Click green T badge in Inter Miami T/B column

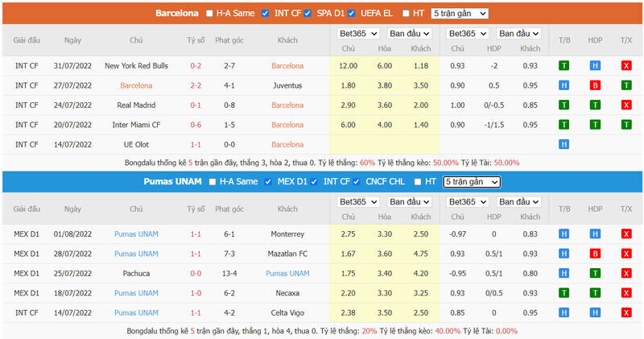[564, 125]
